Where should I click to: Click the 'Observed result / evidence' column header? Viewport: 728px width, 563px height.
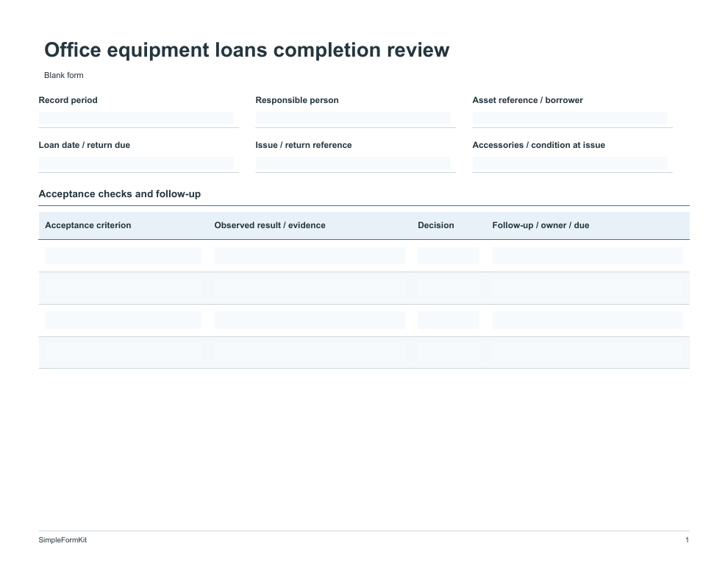(270, 225)
